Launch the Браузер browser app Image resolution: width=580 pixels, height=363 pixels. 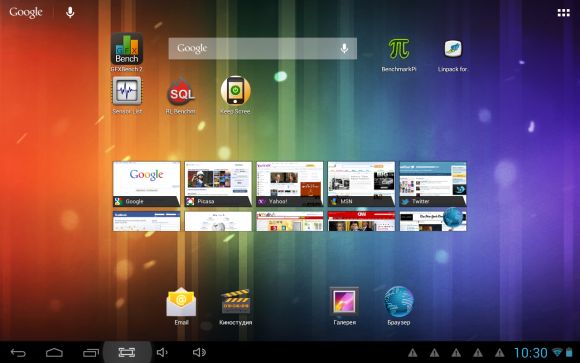pos(399,306)
